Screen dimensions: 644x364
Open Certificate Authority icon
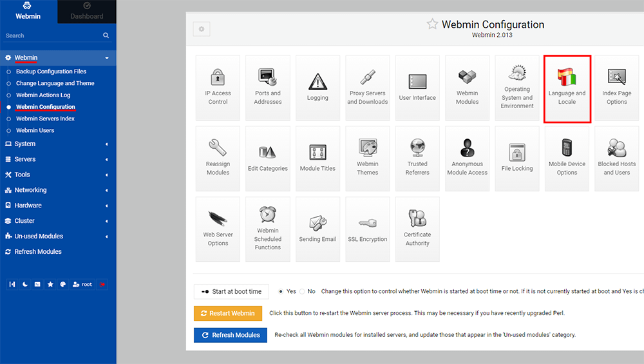pos(417,229)
